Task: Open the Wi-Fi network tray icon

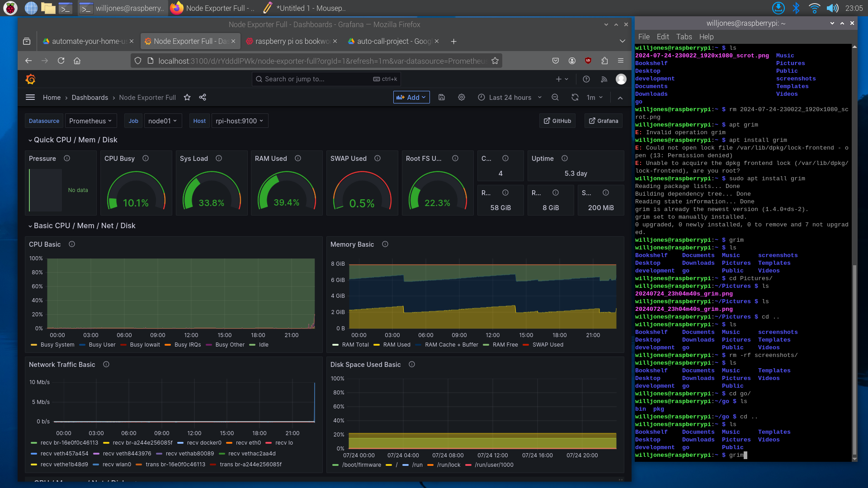Action: [814, 8]
